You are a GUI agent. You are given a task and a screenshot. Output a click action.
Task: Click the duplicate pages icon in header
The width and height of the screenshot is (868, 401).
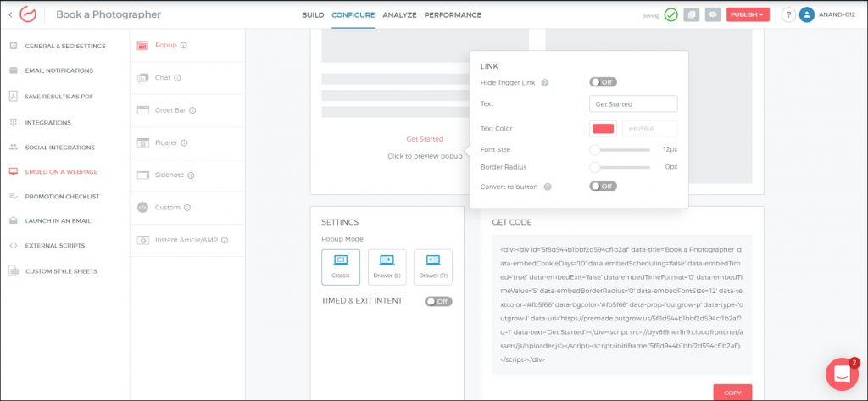(692, 14)
